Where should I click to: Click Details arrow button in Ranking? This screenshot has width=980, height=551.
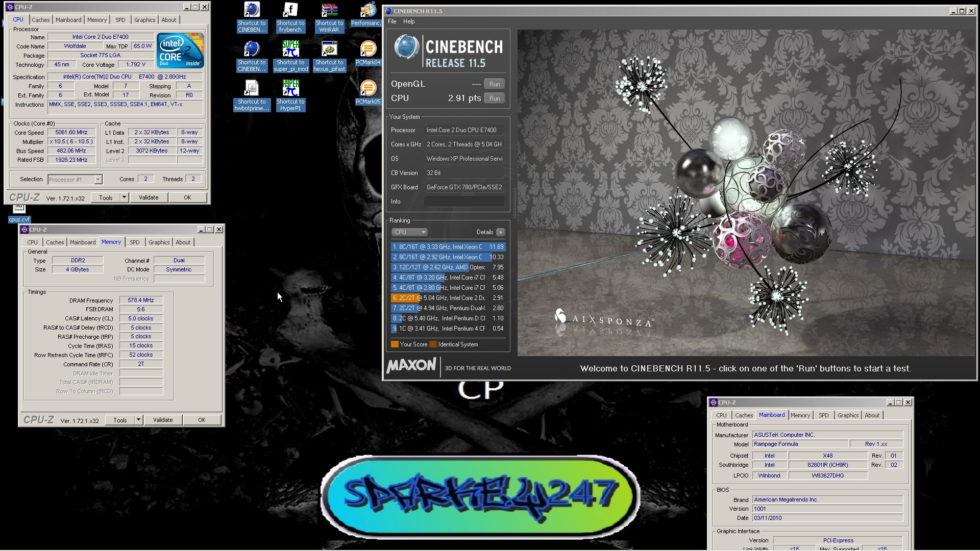pos(501,232)
